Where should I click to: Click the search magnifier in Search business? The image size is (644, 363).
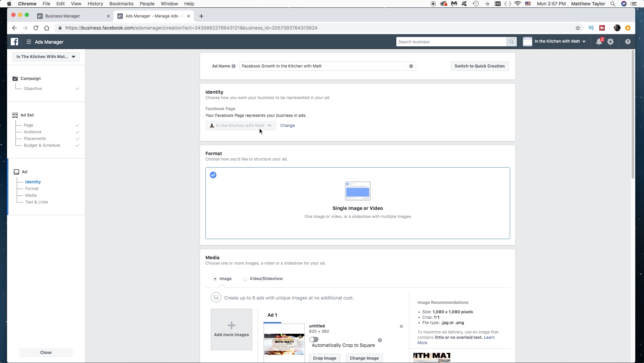tap(511, 42)
